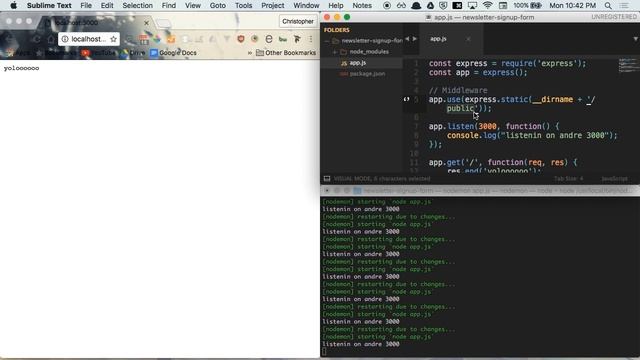Open the Chrome three-dot menu

coord(311,39)
